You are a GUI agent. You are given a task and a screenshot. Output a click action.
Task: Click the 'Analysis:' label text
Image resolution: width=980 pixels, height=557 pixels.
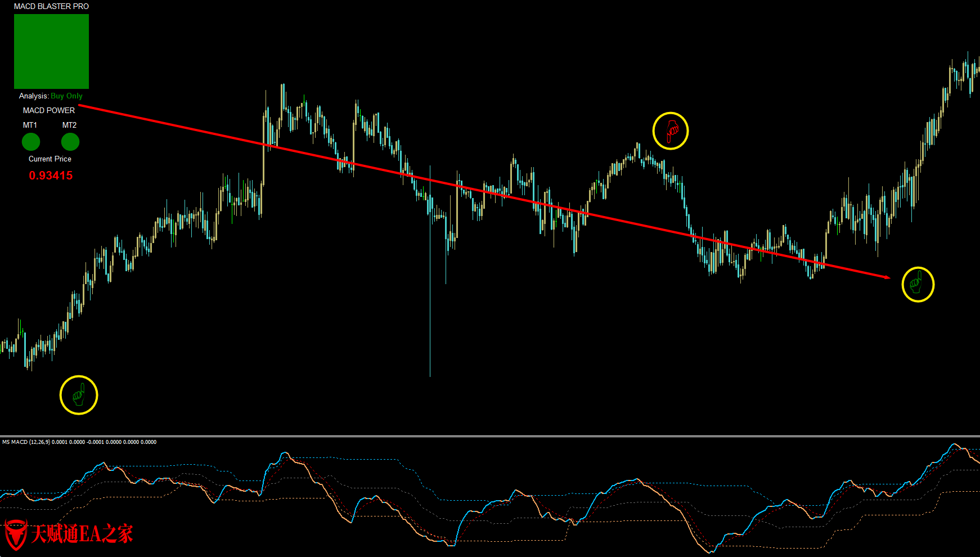tap(34, 96)
